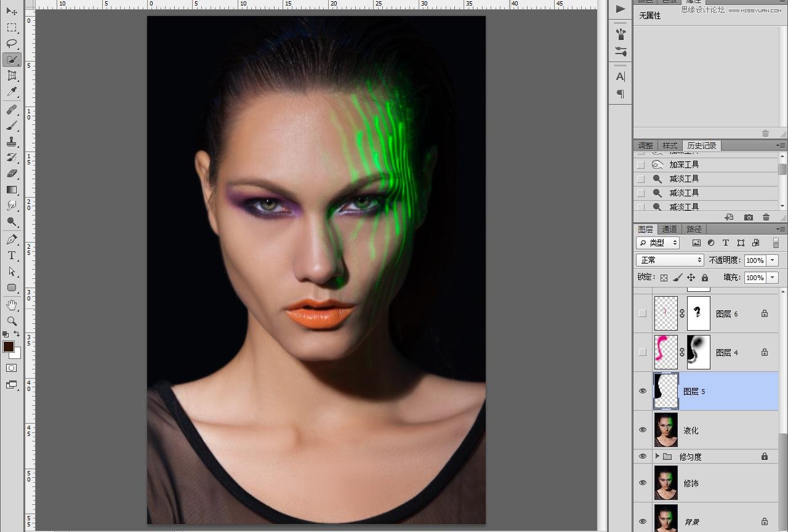Switch to the 路径 tab
788x532 pixels.
click(x=693, y=229)
